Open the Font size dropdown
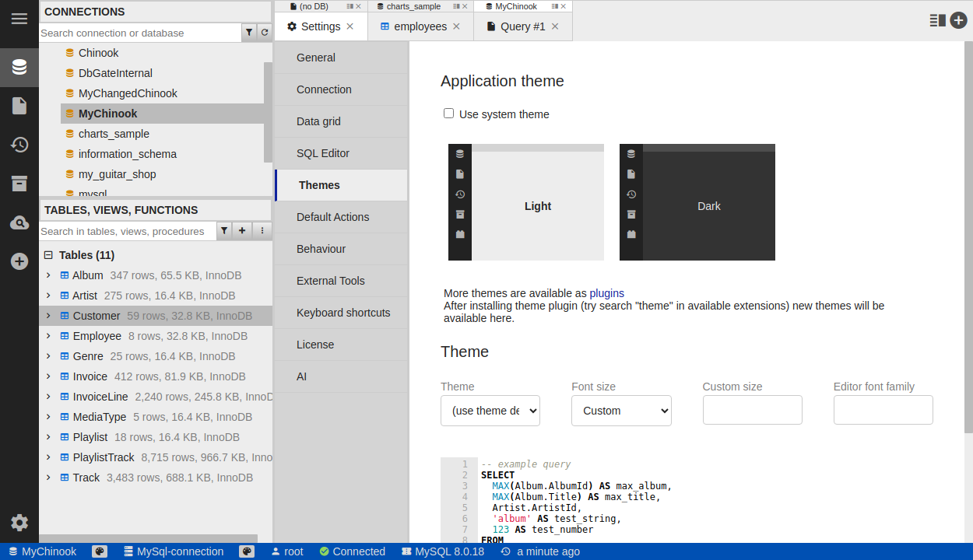The image size is (973, 560). (x=621, y=411)
